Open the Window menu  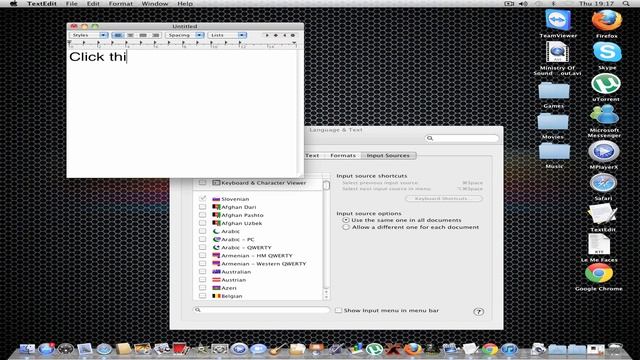pyautogui.click(x=155, y=3)
